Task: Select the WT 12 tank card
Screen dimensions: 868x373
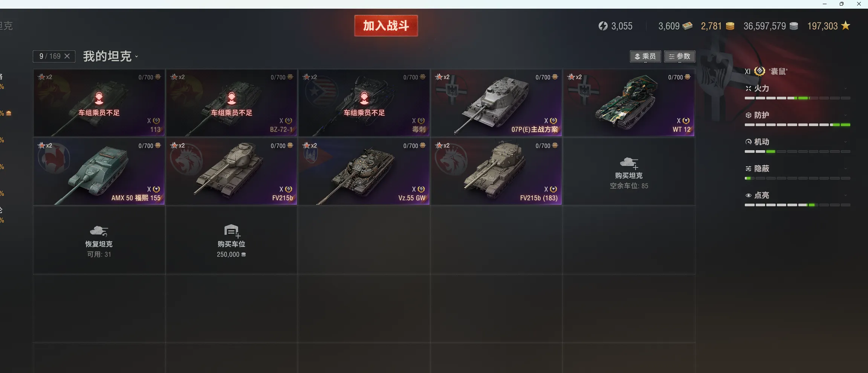Action: pos(629,103)
